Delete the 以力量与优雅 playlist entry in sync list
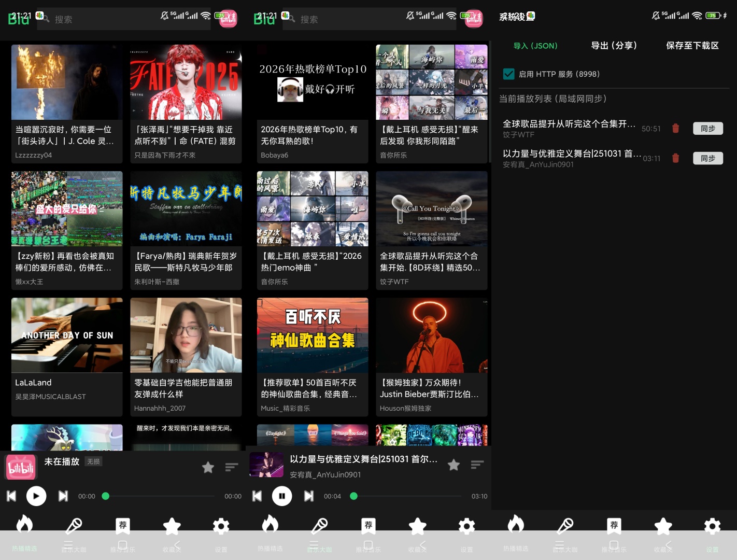 click(x=675, y=158)
